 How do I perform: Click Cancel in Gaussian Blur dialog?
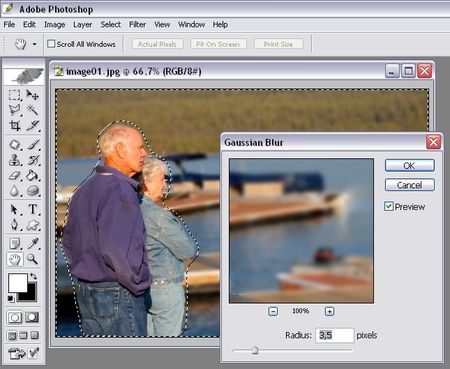410,185
